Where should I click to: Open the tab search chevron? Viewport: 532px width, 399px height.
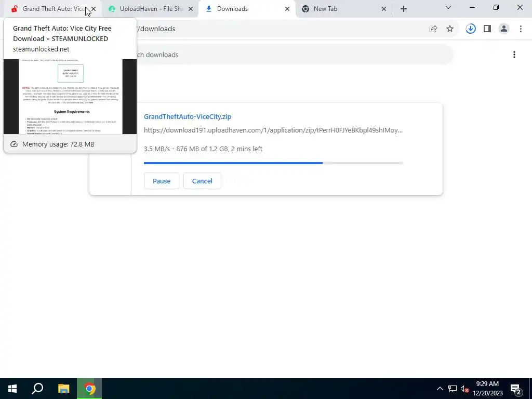(448, 7)
